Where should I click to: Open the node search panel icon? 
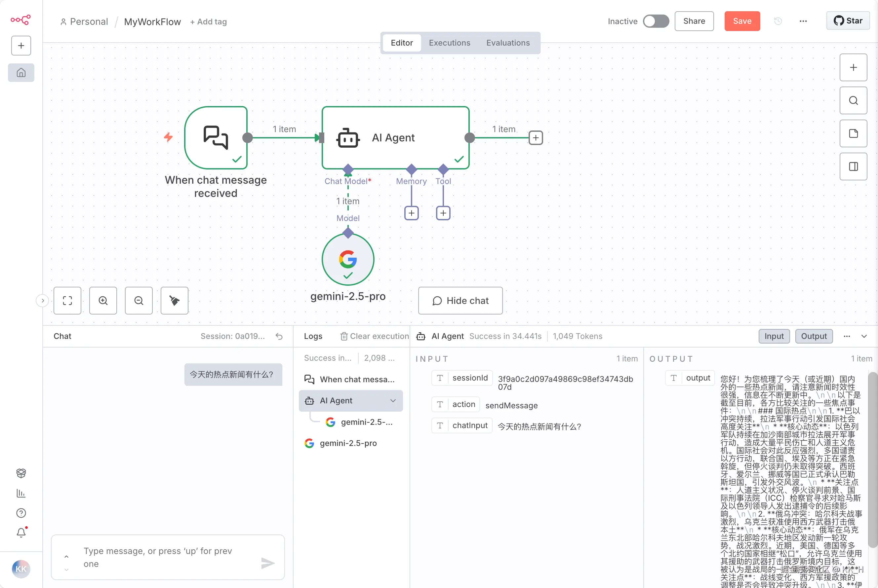(x=853, y=100)
